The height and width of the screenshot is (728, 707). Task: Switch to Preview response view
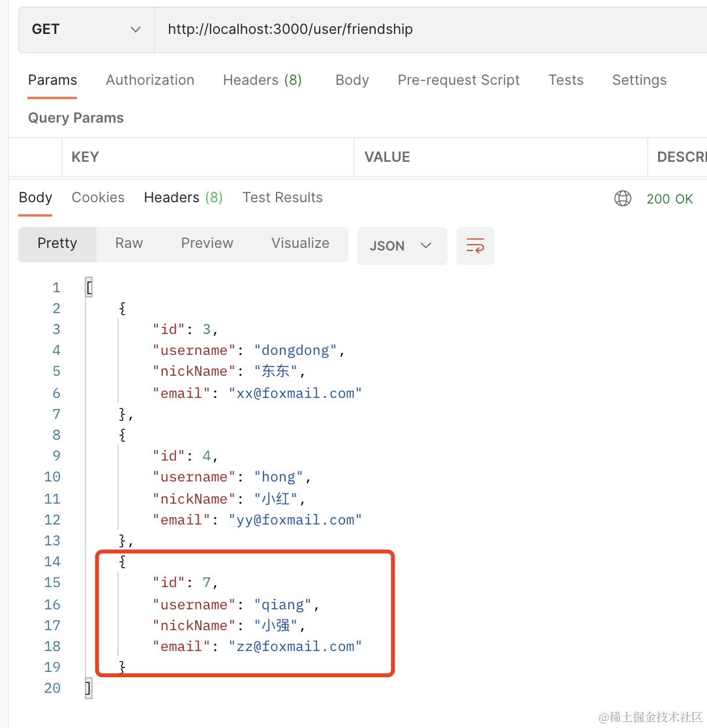[x=207, y=243]
